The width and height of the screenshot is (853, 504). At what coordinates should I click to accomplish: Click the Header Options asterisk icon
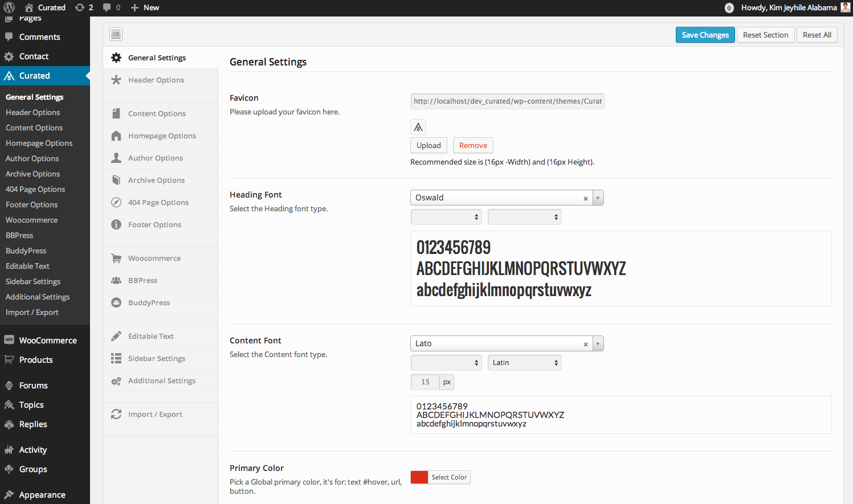116,80
